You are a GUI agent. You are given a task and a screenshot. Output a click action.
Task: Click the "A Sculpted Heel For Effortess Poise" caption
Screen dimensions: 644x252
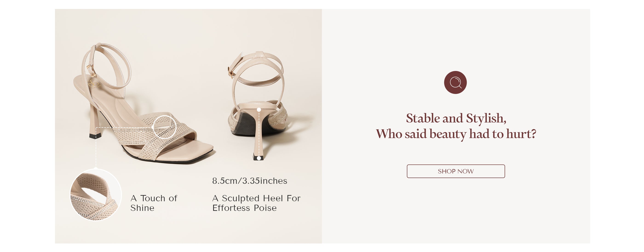pyautogui.click(x=256, y=203)
